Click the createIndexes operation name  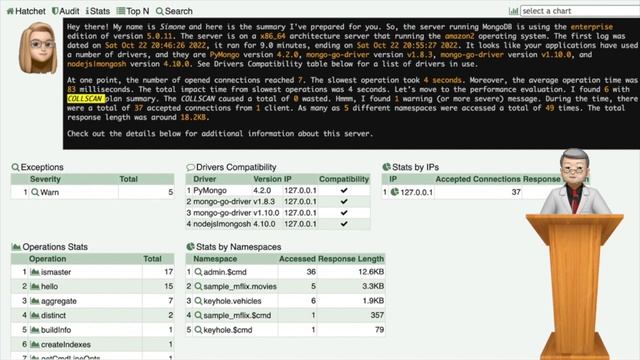66,344
